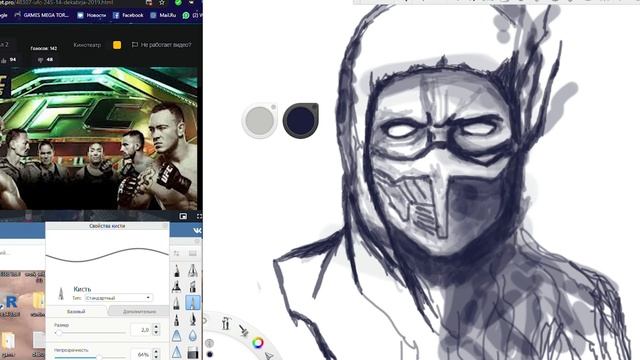640x360 pixels.
Task: Increase brush size with the up arrow
Action: [156, 327]
